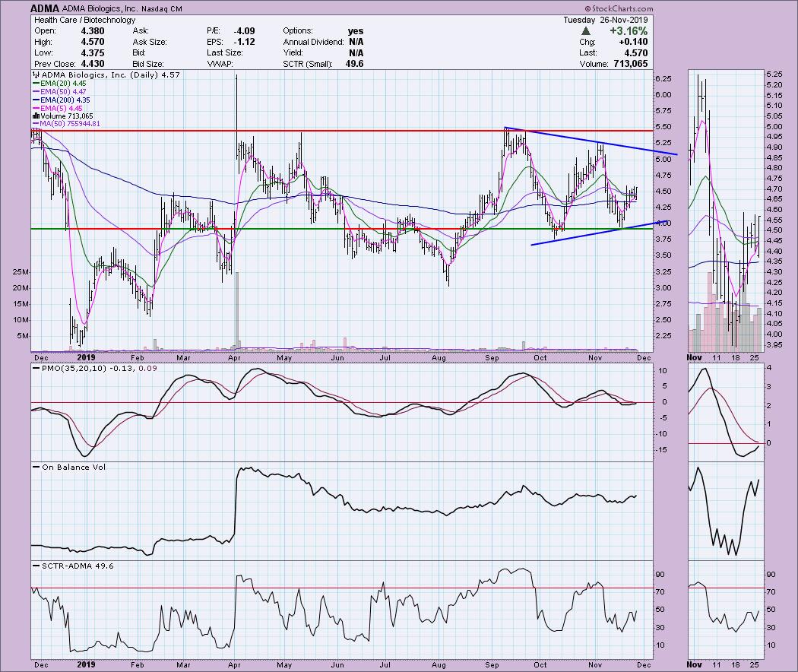Click 'ADMA Biologics, Inc. (Daily) 4.57' chart label
Screen dimensions: 798x672
(x=106, y=74)
